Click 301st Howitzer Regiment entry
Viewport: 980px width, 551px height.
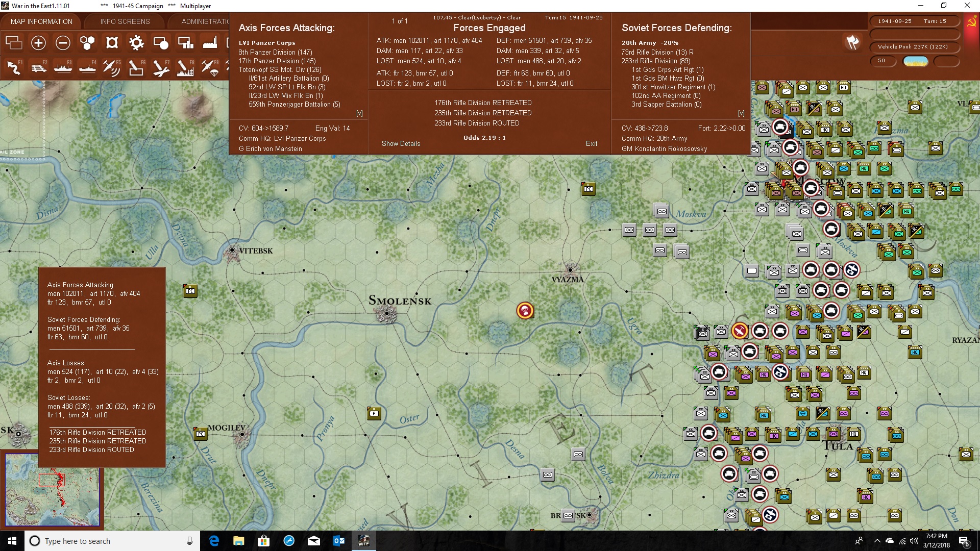pos(674,87)
